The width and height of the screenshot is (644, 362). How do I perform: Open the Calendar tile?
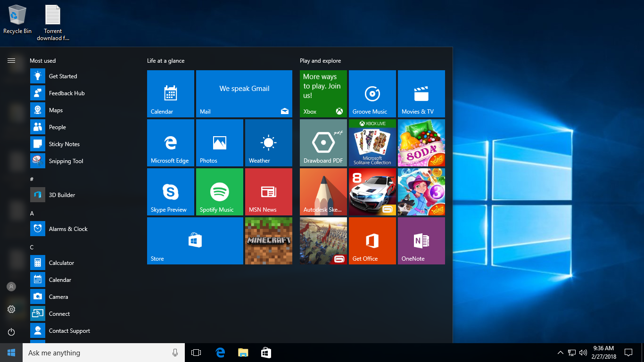pyautogui.click(x=171, y=94)
